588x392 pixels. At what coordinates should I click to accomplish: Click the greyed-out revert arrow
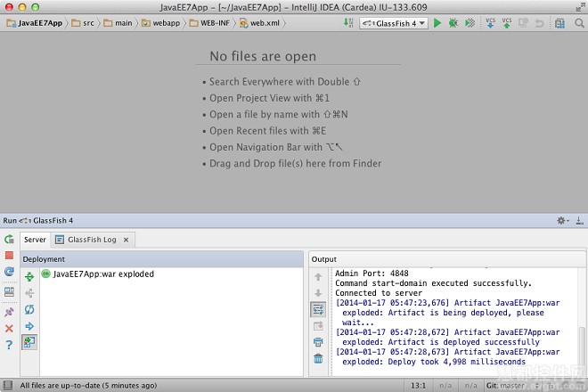click(539, 23)
